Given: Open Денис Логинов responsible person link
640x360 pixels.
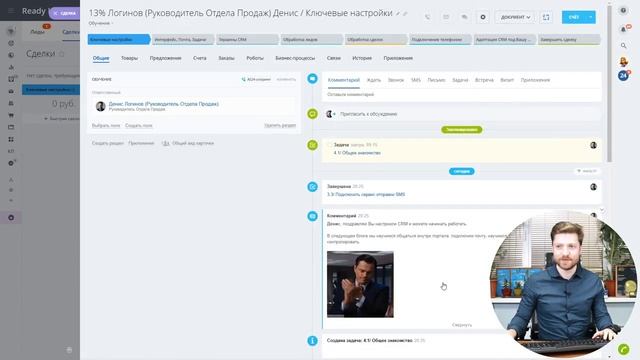Looking at the screenshot, I should (x=164, y=104).
